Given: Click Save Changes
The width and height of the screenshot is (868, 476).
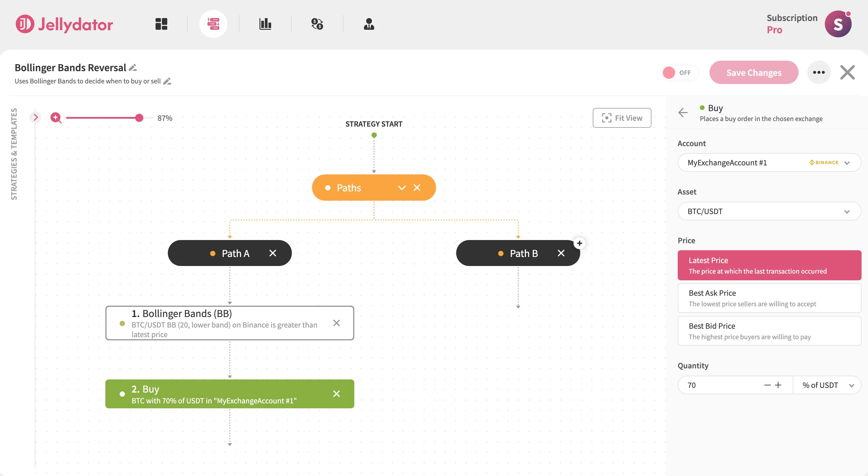Looking at the screenshot, I should point(754,72).
